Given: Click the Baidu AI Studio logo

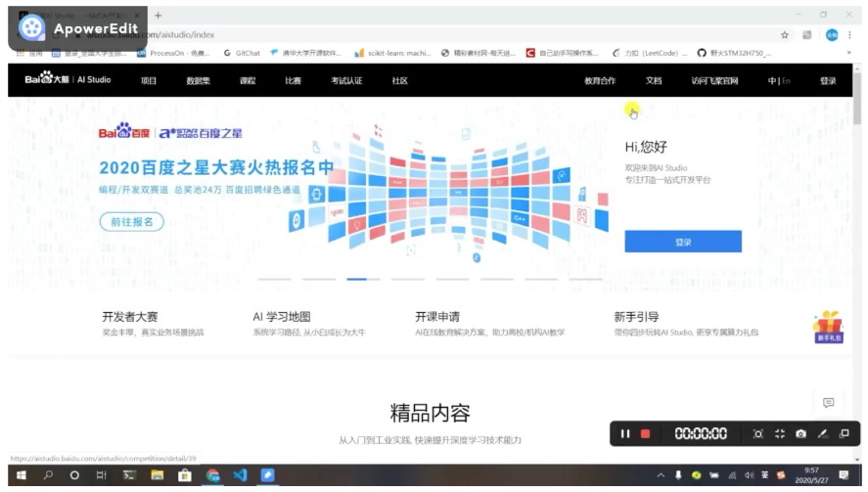Looking at the screenshot, I should coord(68,79).
